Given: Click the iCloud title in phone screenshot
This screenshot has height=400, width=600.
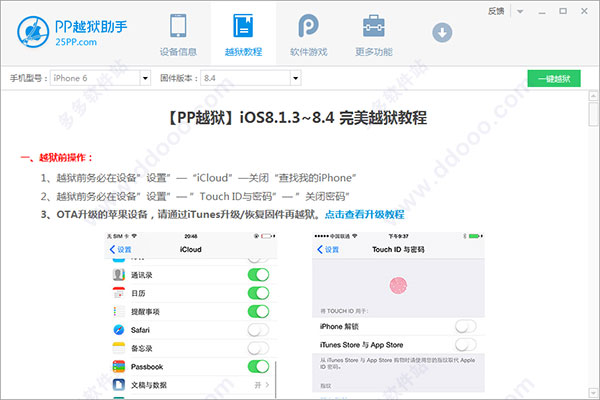Looking at the screenshot, I should click(191, 250).
